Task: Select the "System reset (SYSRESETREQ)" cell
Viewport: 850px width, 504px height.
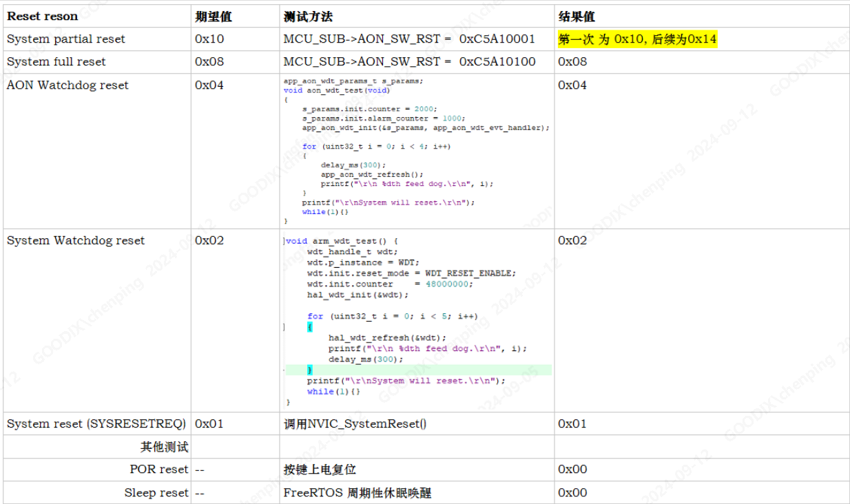Action: click(x=96, y=423)
